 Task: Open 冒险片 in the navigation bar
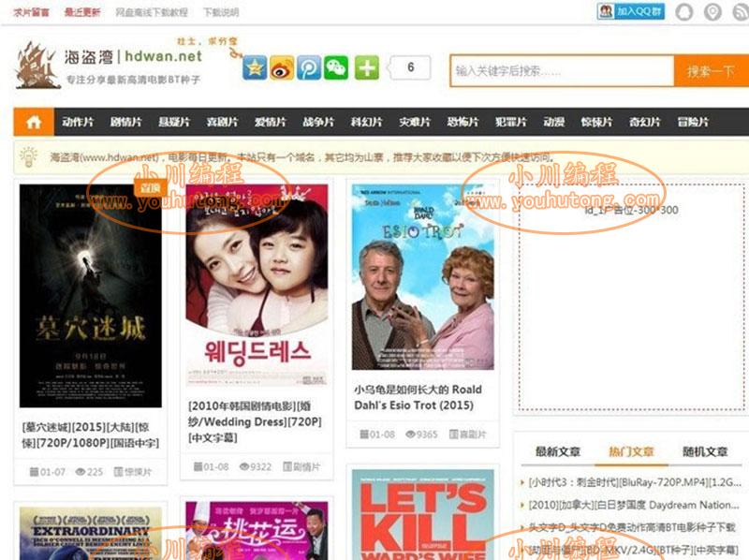pyautogui.click(x=693, y=122)
